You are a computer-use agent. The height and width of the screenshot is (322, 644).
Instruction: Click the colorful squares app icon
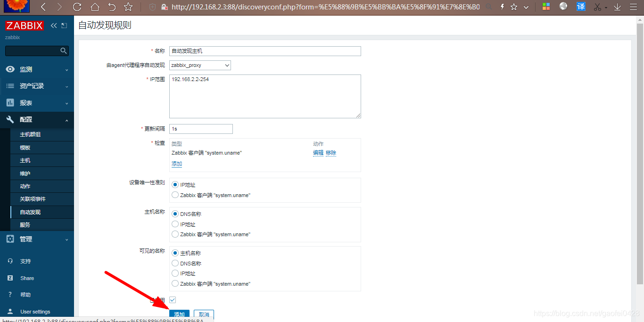pyautogui.click(x=546, y=7)
